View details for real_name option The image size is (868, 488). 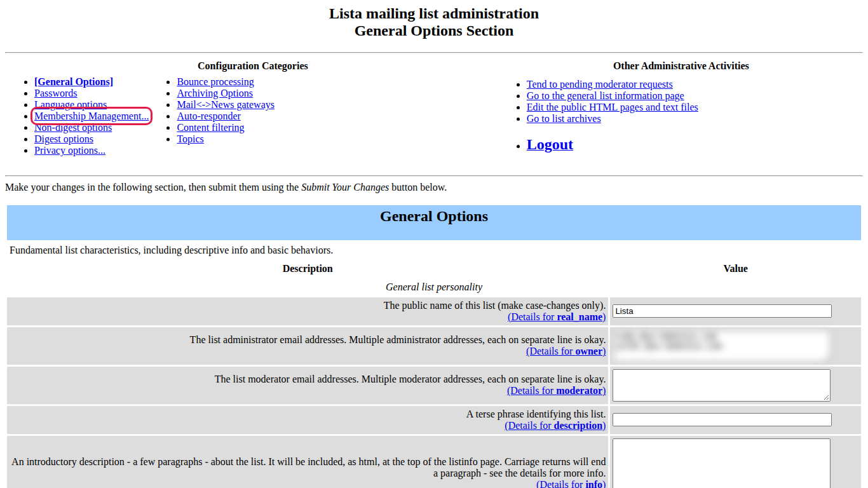point(557,317)
